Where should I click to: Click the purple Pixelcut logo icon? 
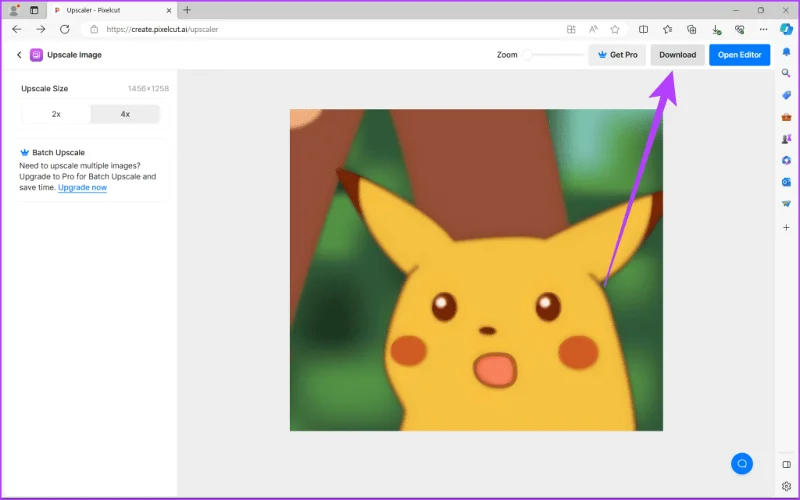pos(36,55)
